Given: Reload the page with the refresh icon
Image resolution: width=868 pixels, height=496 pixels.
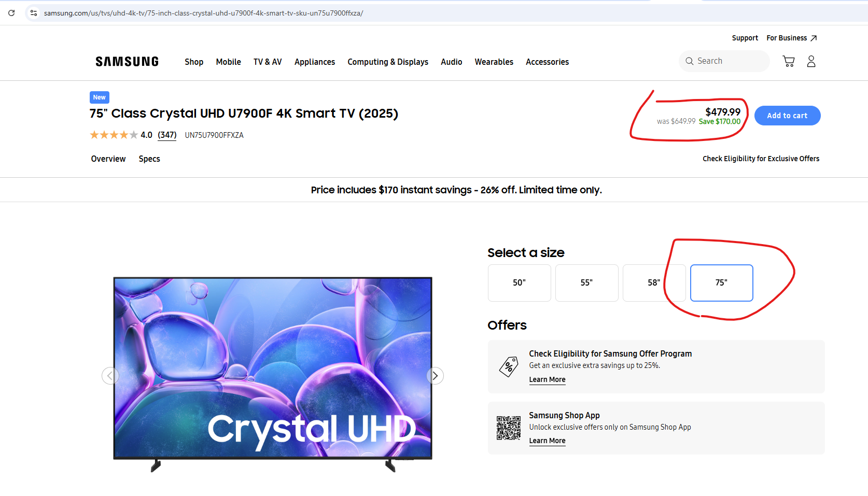Looking at the screenshot, I should click(x=11, y=13).
